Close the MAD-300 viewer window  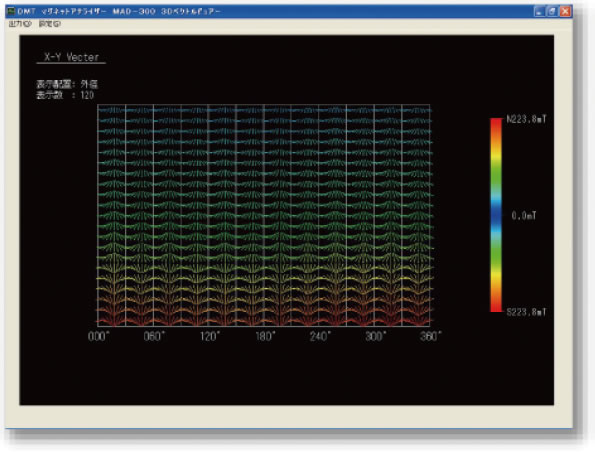coord(565,11)
